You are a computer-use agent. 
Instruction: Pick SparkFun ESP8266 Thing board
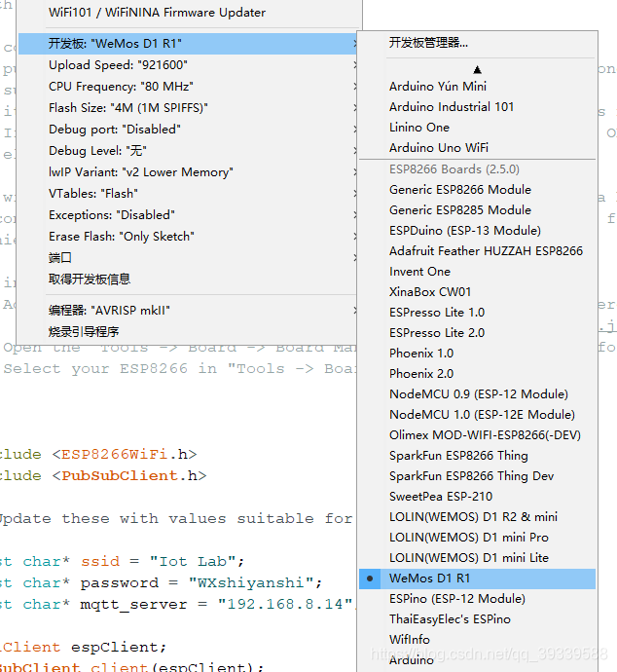[x=477, y=456]
